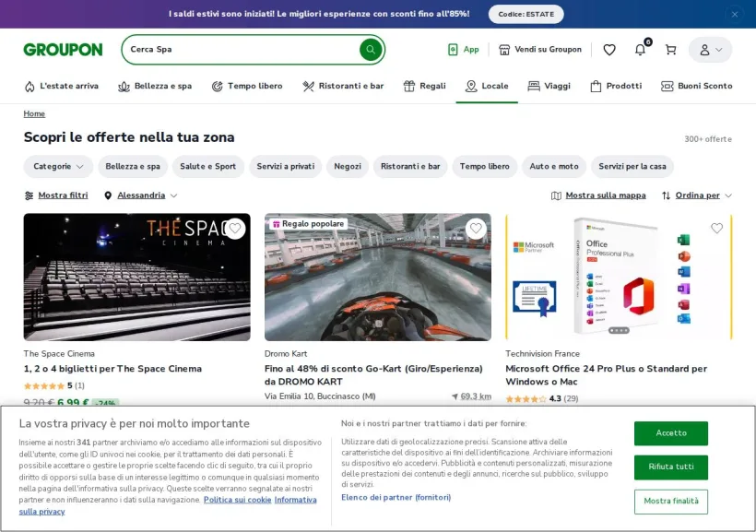
Task: Open 'Microsoft Office 24 Pro Plus' title
Action: [x=606, y=374]
